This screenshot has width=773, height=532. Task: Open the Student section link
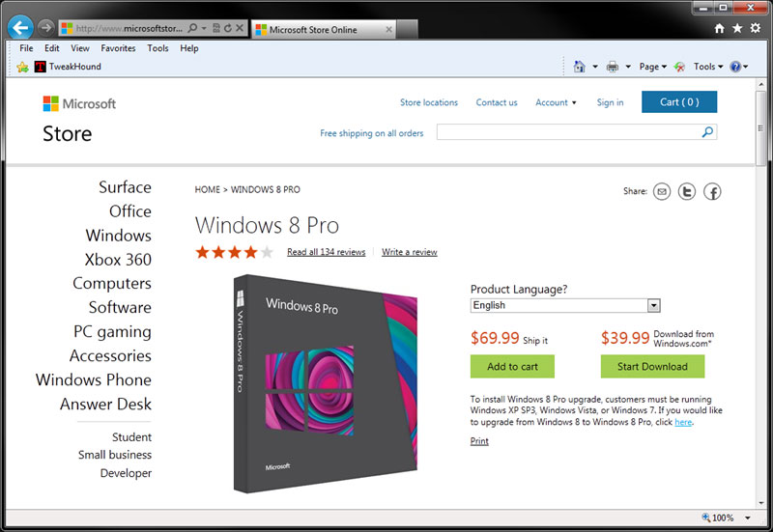click(131, 437)
